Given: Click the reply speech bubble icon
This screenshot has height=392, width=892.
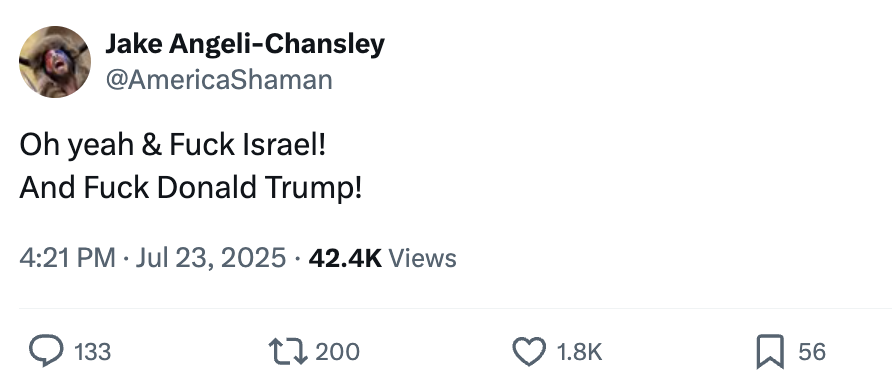Looking at the screenshot, I should (x=46, y=351).
